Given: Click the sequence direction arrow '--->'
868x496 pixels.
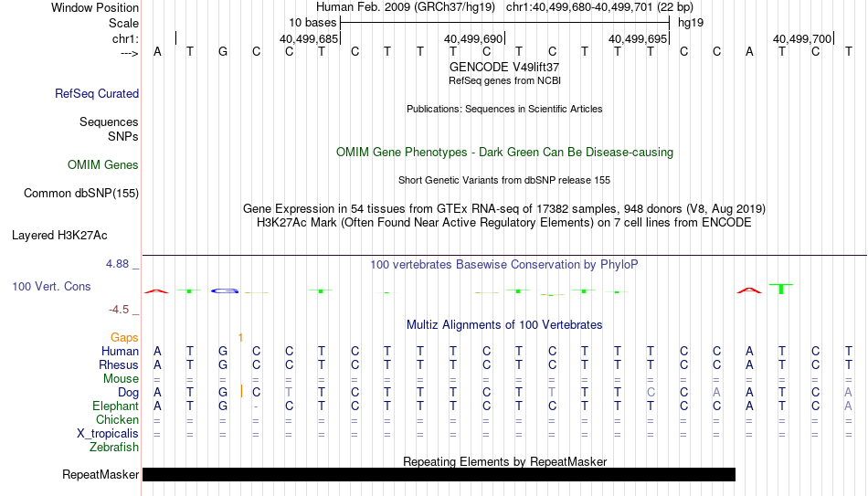Looking at the screenshot, I should [x=130, y=53].
